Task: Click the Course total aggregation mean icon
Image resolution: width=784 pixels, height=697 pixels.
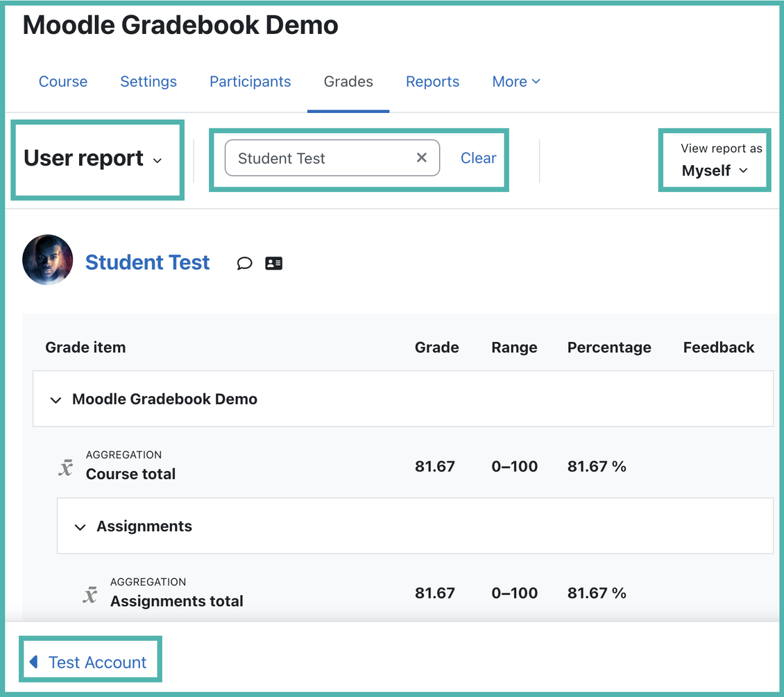Action: pyautogui.click(x=65, y=467)
